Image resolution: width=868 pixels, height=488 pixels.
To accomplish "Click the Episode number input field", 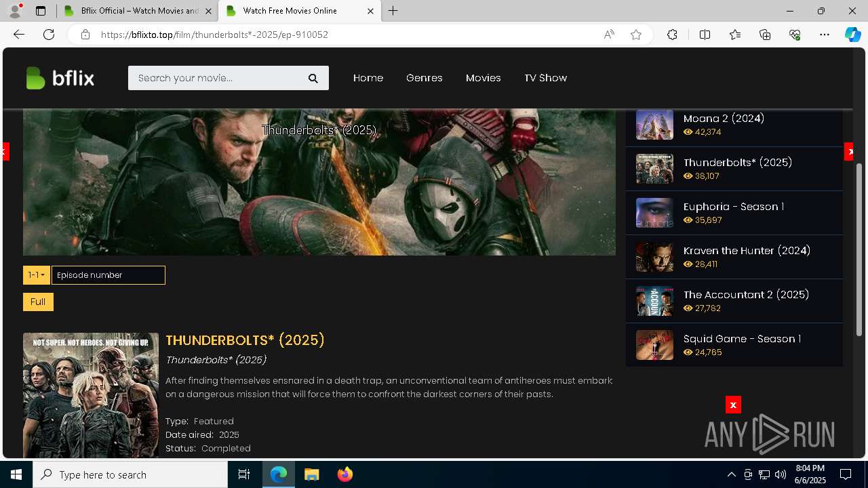I will [x=108, y=275].
